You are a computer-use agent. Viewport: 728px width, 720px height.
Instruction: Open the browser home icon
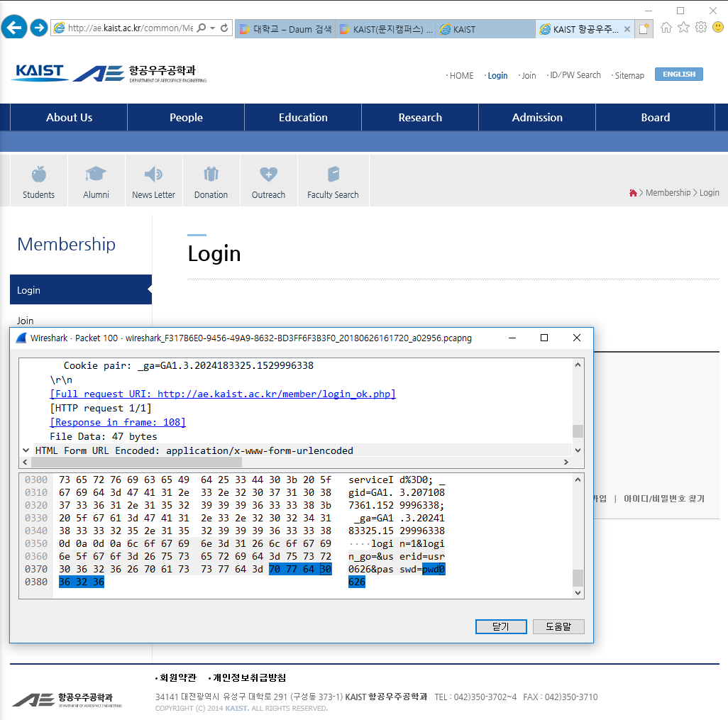[x=666, y=28]
